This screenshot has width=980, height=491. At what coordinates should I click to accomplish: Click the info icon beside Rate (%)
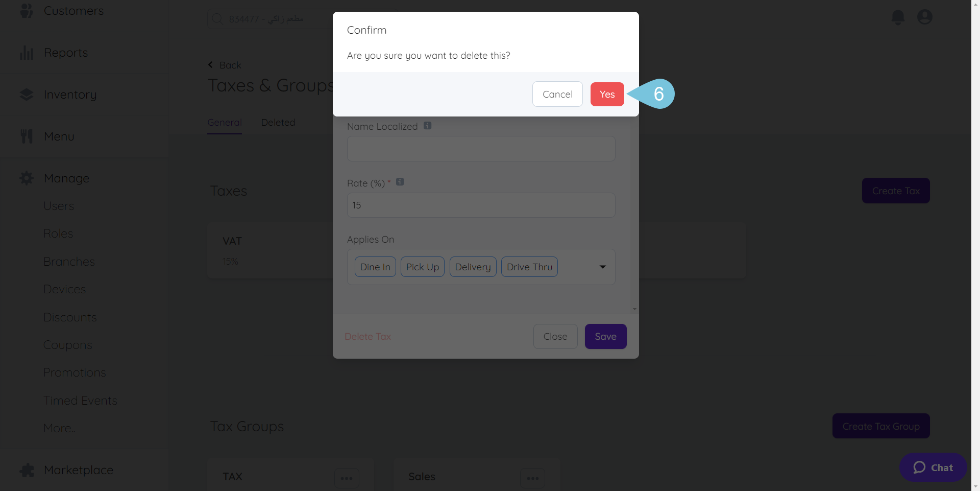400,182
